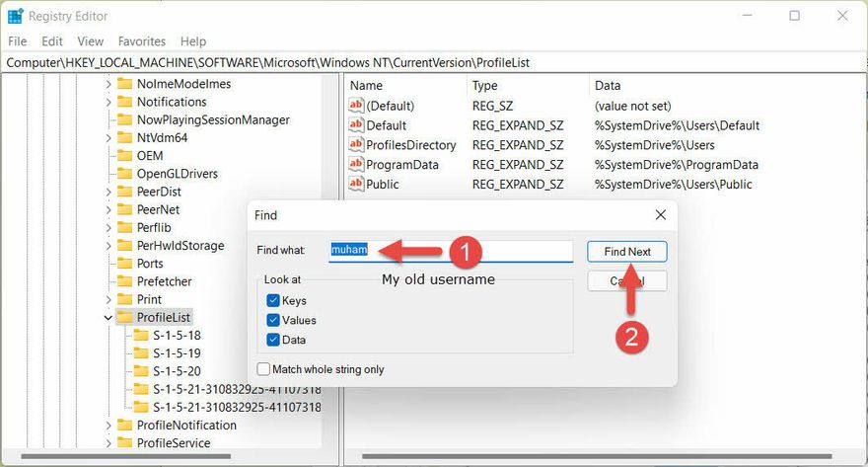The height and width of the screenshot is (467, 868).
Task: Click the (Default) string value icon
Action: pyautogui.click(x=356, y=106)
